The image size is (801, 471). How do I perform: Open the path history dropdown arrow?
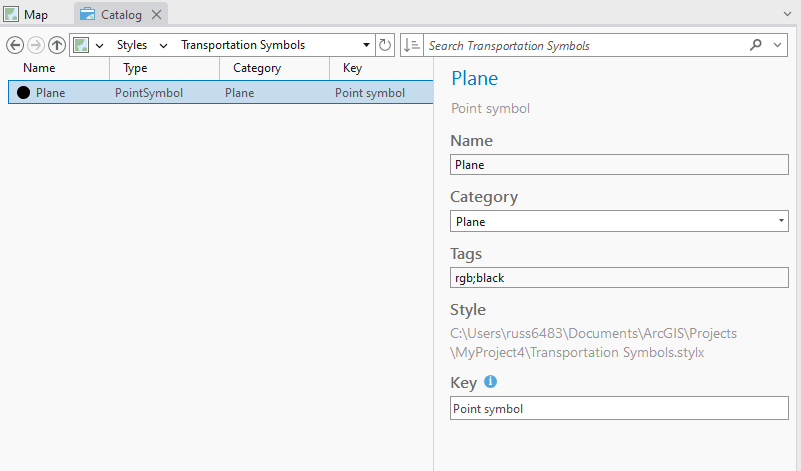click(366, 46)
